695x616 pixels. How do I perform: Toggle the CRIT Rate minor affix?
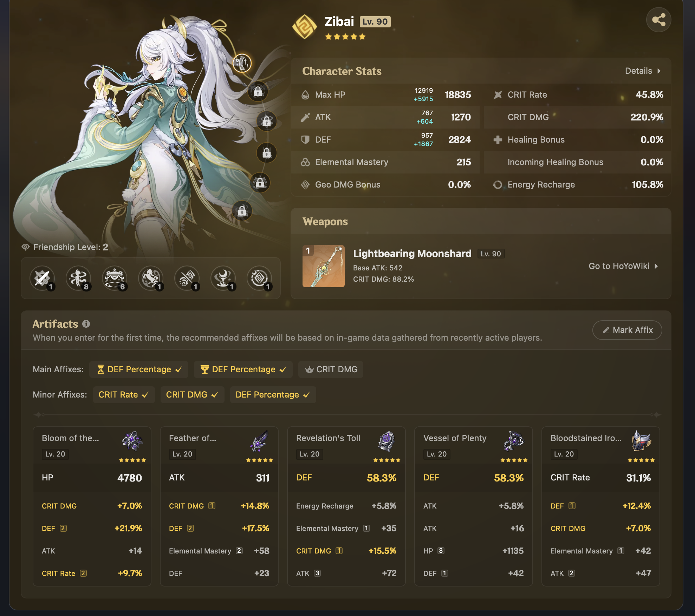[124, 395]
